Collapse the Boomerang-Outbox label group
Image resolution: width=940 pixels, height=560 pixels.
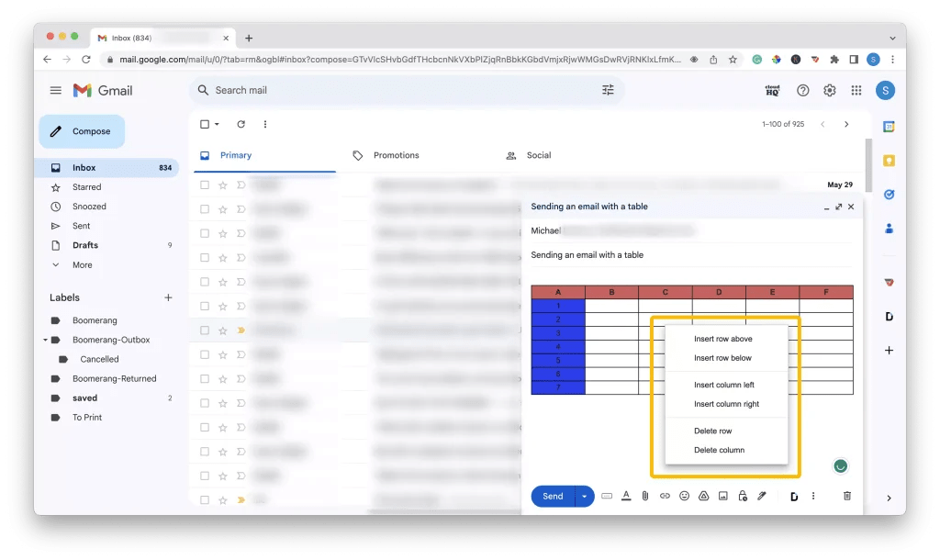(x=46, y=340)
